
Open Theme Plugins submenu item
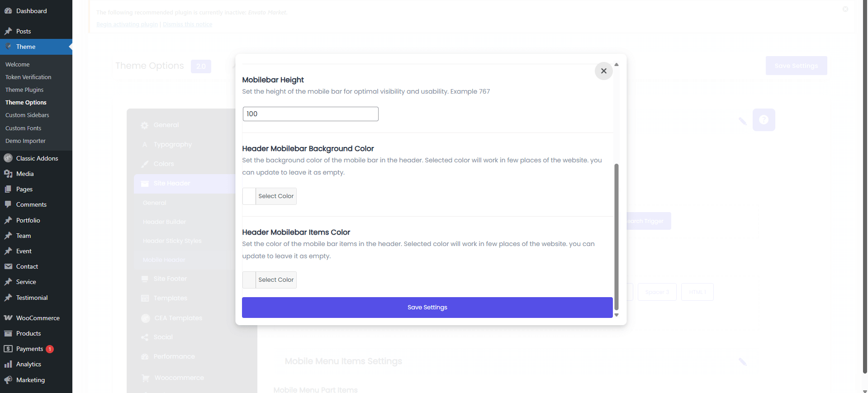(24, 90)
